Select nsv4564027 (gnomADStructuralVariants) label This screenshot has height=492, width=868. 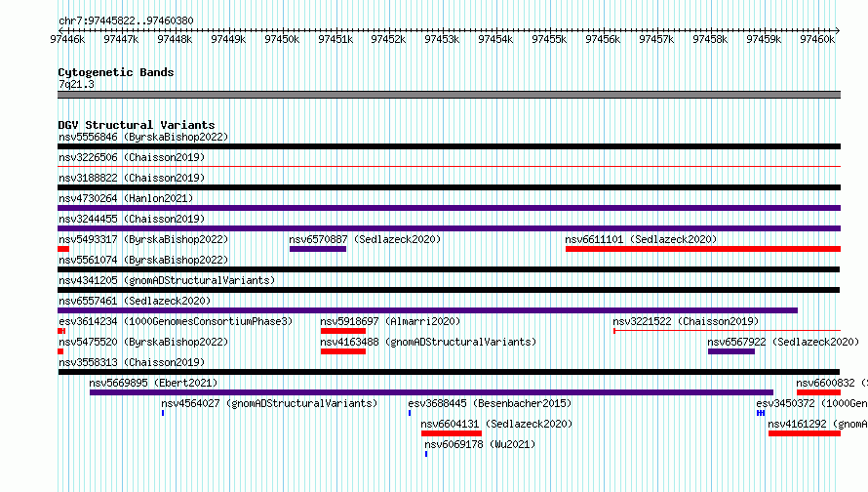click(269, 403)
